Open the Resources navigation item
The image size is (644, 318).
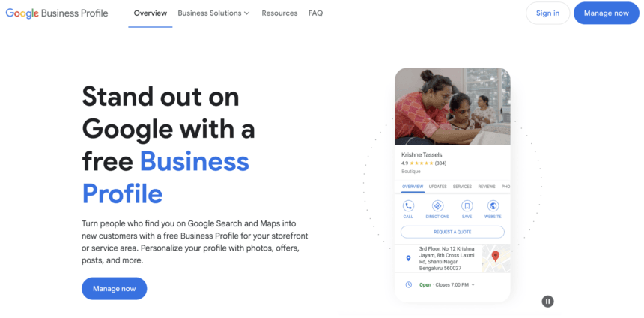coord(279,13)
